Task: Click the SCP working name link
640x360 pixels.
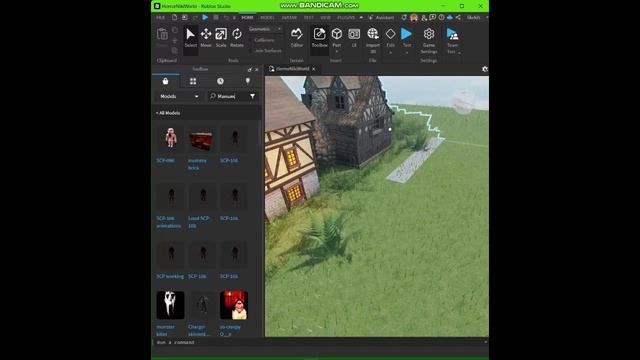Action: tap(170, 276)
